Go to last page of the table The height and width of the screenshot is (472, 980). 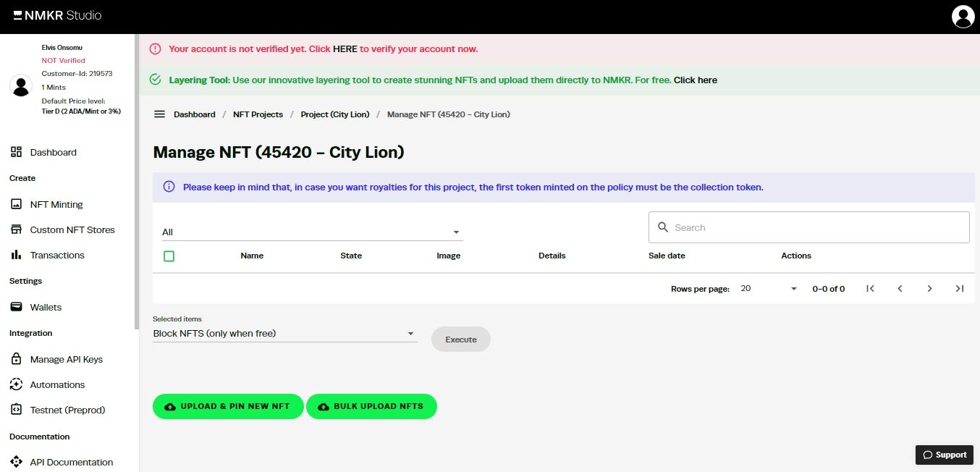(959, 288)
